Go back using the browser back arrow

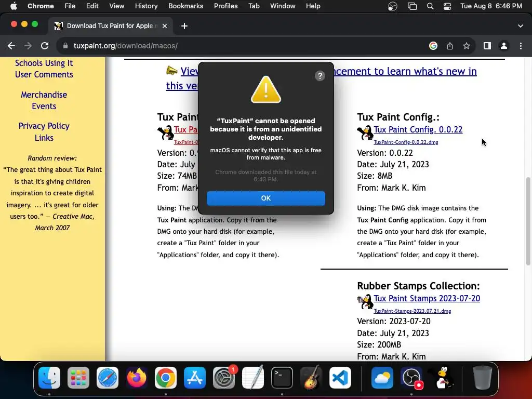click(x=11, y=46)
